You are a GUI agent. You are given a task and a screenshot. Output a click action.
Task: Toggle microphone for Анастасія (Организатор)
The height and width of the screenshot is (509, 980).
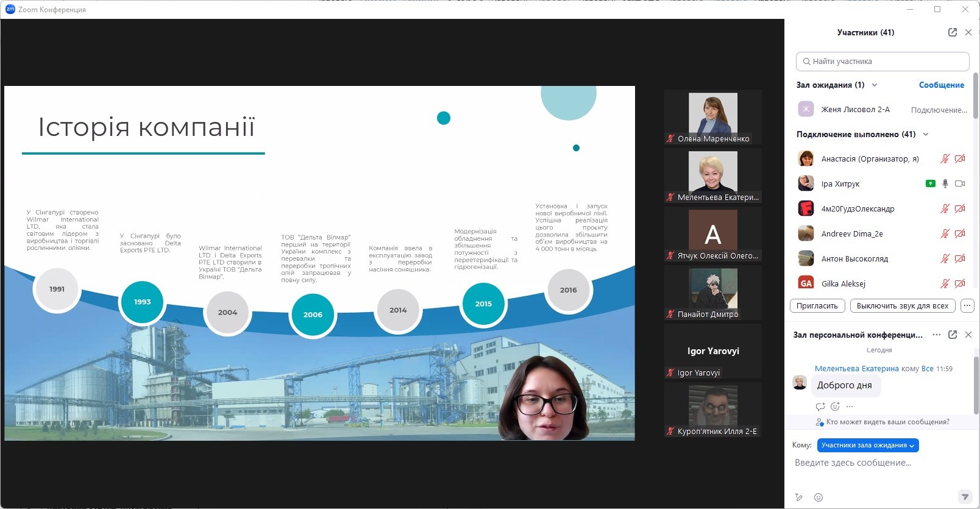pos(945,158)
